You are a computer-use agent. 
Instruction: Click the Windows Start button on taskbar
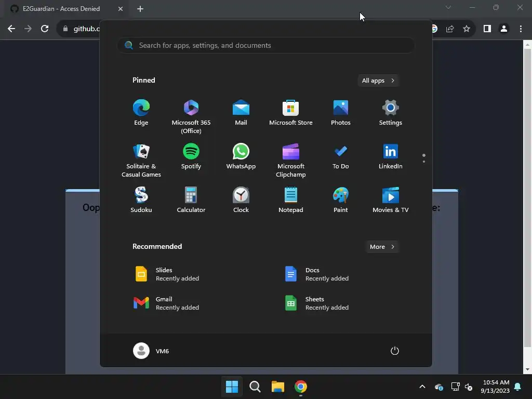coord(232,387)
